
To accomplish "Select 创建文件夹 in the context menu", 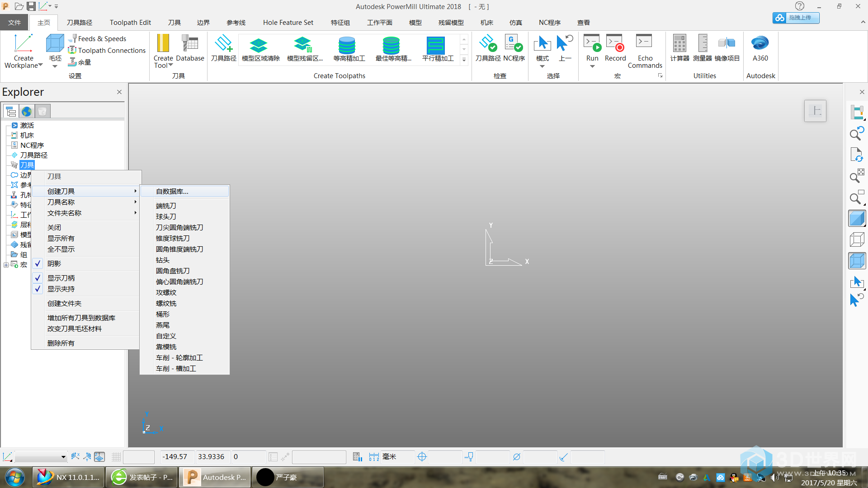I will 86,304.
